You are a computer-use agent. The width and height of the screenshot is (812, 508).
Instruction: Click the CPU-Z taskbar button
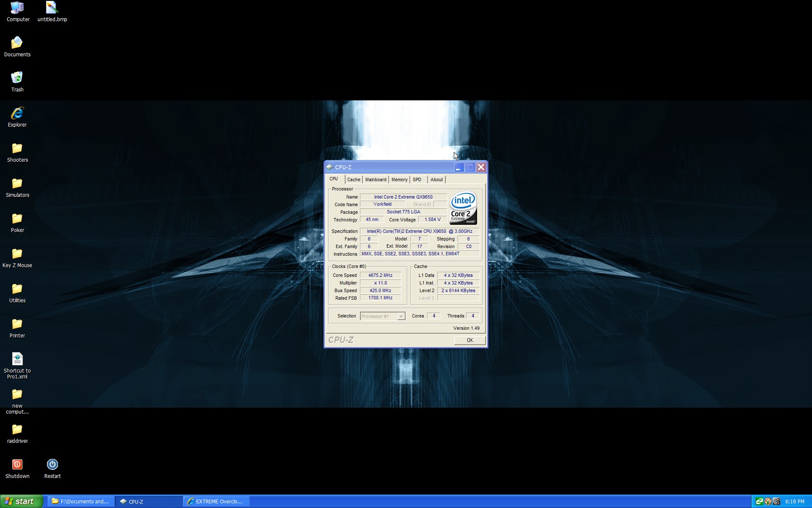click(x=149, y=502)
